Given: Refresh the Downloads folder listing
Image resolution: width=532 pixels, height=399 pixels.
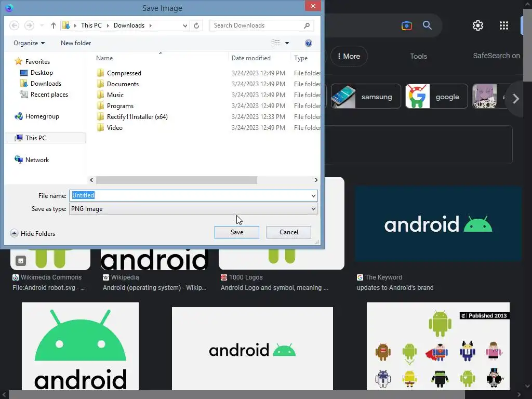Looking at the screenshot, I should 196,25.
